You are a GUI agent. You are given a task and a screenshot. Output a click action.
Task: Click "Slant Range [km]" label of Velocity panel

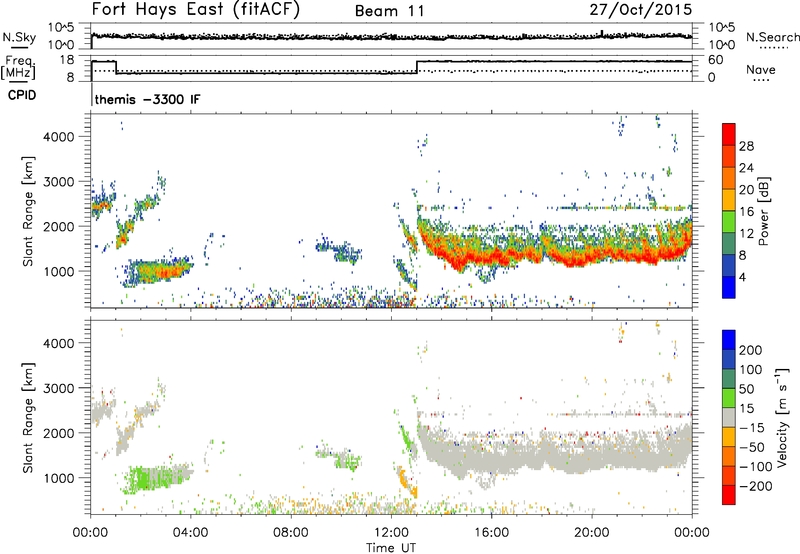click(x=28, y=418)
